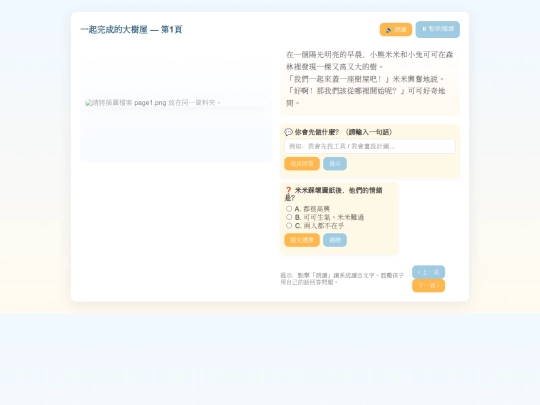
Task: Click the tip text starting 提示: 點擊「朗讀」
Action: pyautogui.click(x=342, y=279)
